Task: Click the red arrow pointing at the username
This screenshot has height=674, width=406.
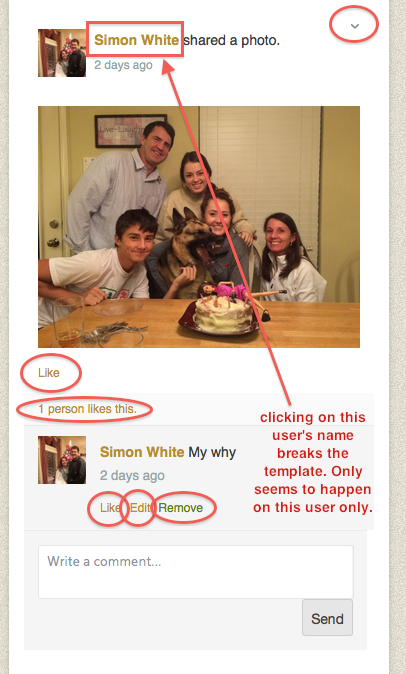Action: [228, 232]
